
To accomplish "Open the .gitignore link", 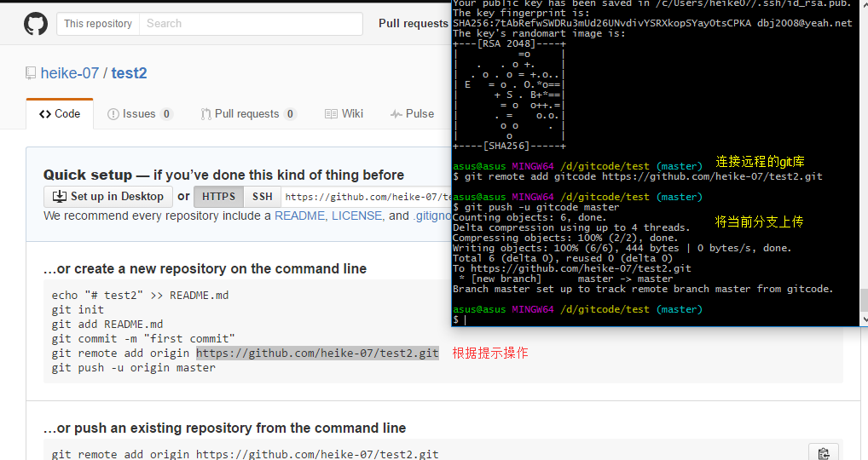I will pyautogui.click(x=431, y=216).
